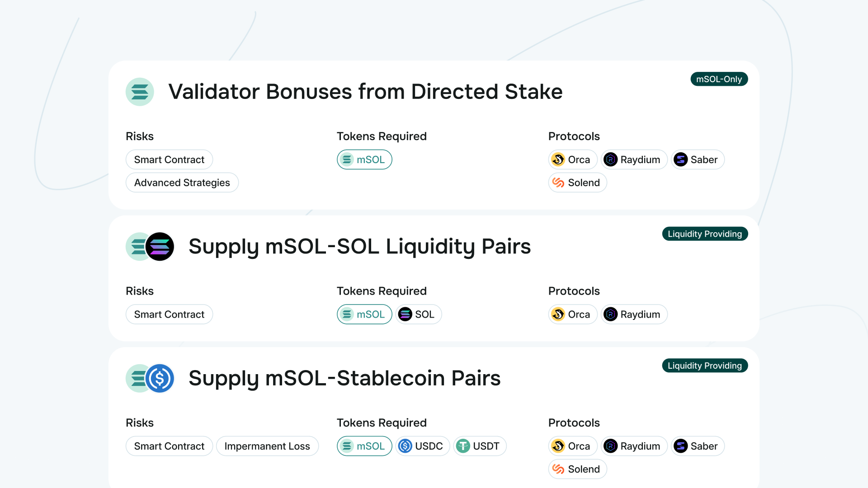The image size is (868, 488).
Task: Click the SOL token chip
Action: click(419, 314)
